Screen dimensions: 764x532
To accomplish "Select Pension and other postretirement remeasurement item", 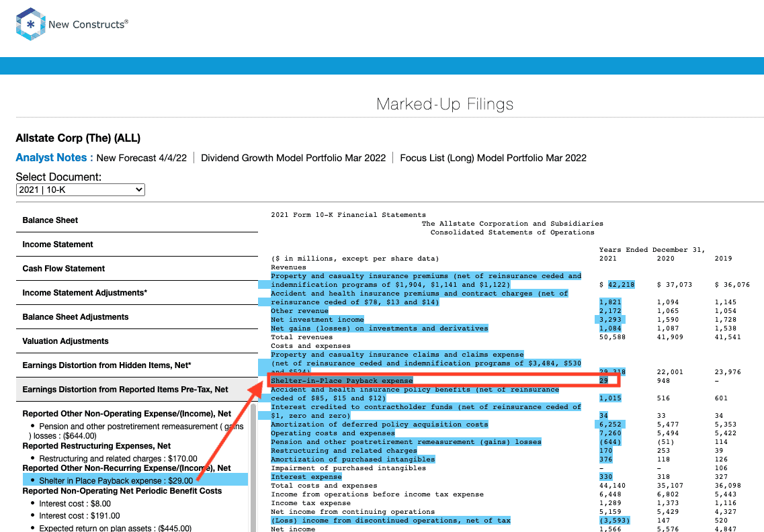I will 136,431.
